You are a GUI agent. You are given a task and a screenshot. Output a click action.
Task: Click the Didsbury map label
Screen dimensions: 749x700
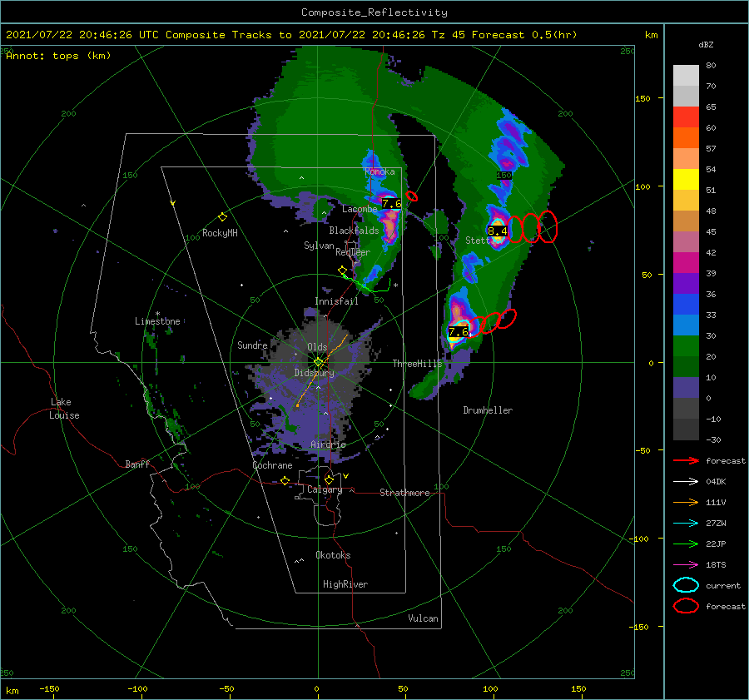314,373
